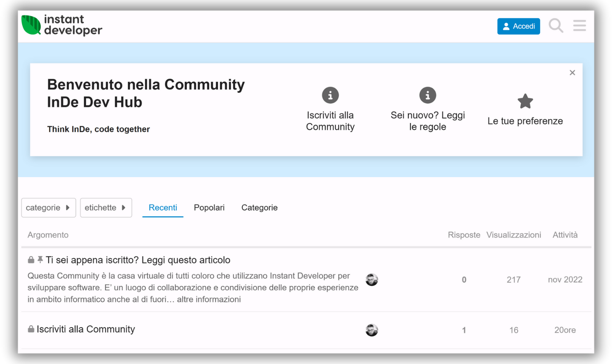This screenshot has height=364, width=612.
Task: Switch to the Popolari tab
Action: (x=209, y=207)
